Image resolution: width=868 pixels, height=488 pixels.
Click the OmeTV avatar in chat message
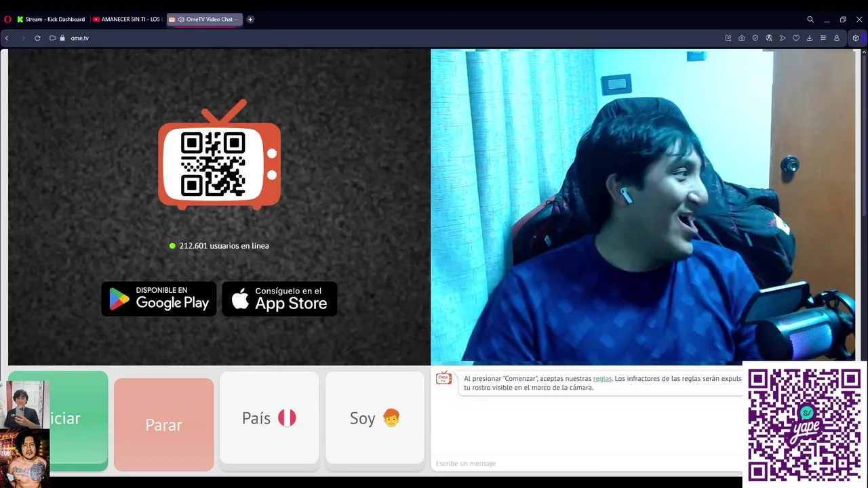tap(443, 378)
